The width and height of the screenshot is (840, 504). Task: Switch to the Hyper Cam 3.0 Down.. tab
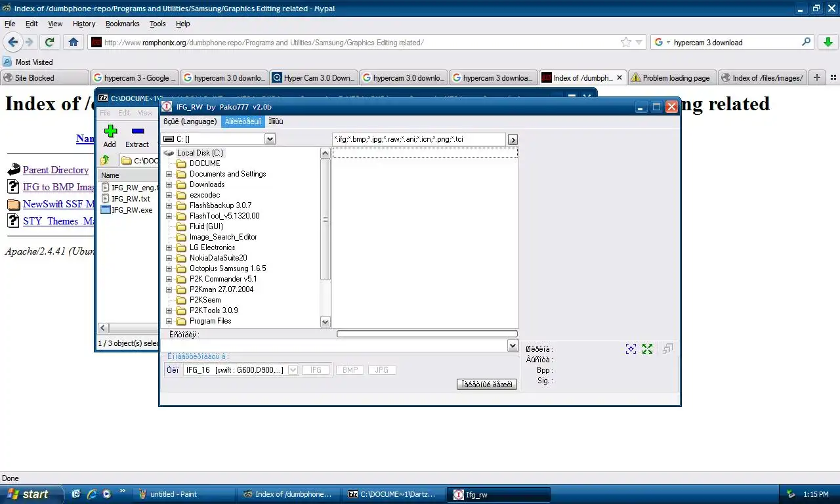pyautogui.click(x=313, y=77)
